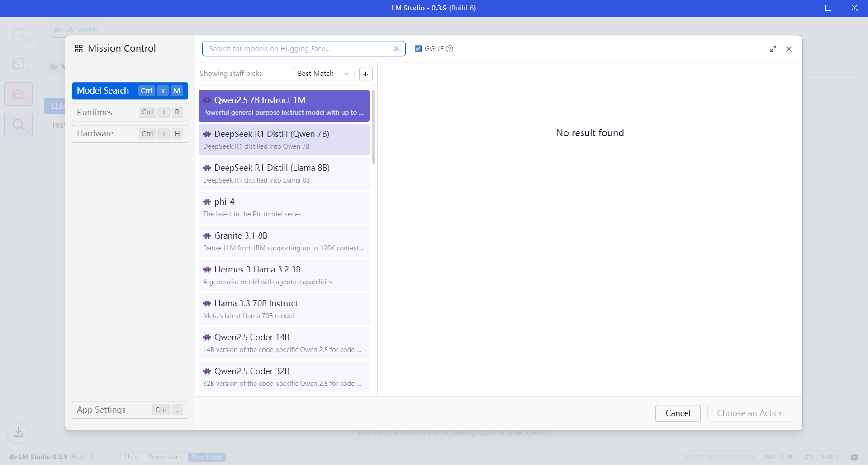Select the Granite 3.1 8B model
868x465 pixels.
[x=284, y=241]
